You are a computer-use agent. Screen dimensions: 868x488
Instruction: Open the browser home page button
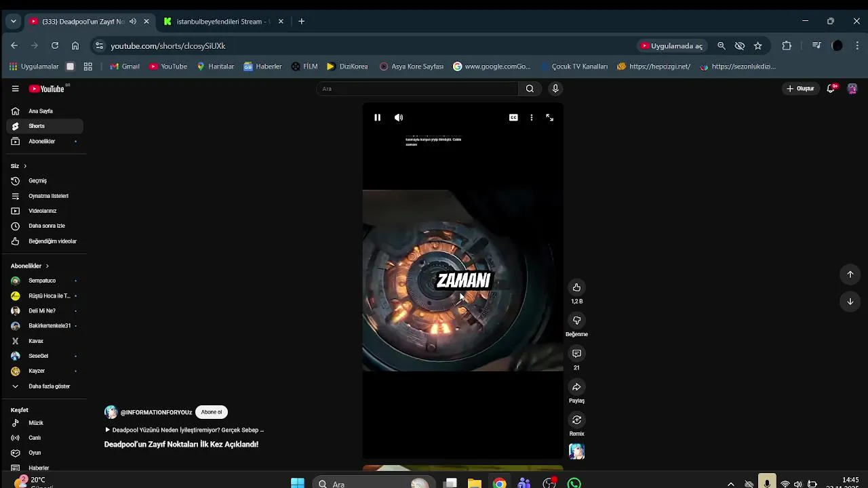click(x=75, y=45)
